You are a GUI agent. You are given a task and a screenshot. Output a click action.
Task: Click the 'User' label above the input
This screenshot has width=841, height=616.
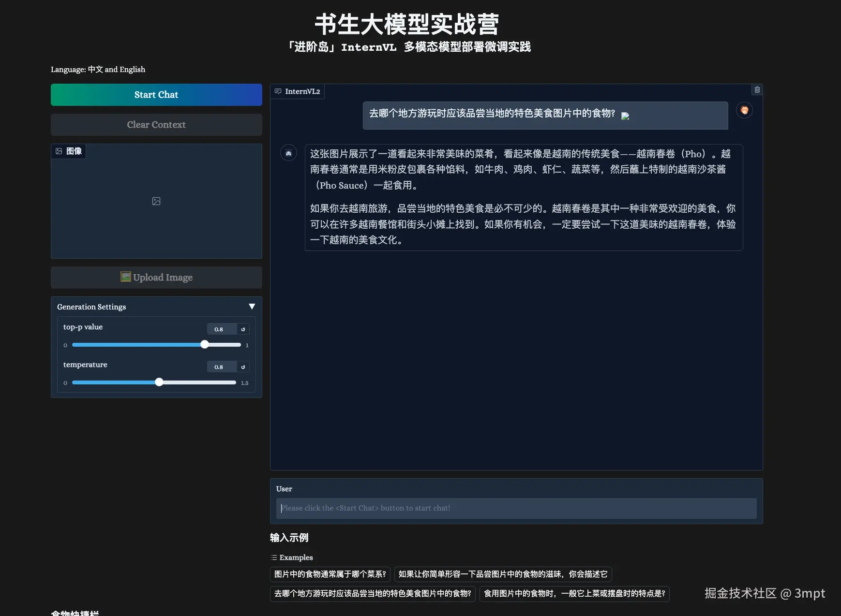point(284,489)
